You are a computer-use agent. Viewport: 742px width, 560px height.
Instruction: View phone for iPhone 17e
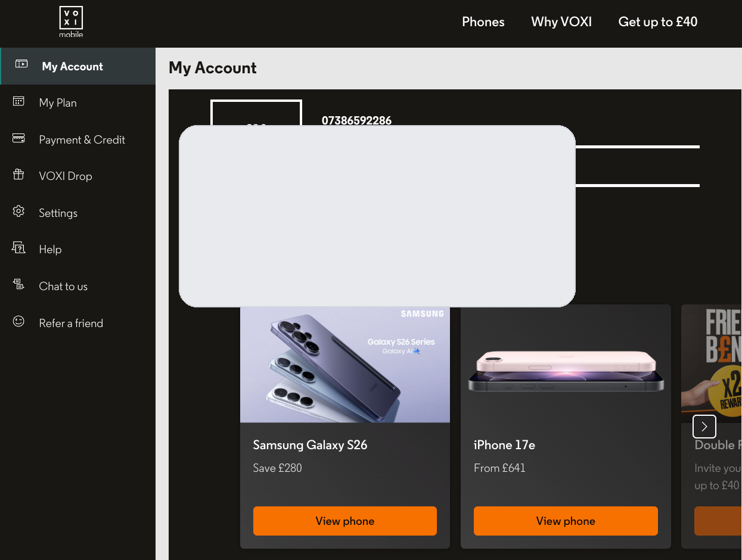(x=566, y=521)
